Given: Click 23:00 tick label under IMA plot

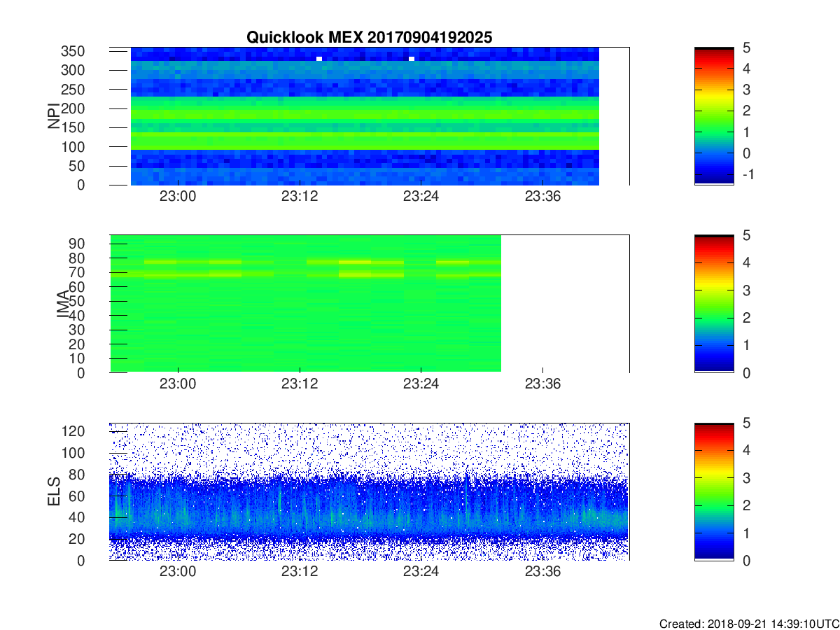Looking at the screenshot, I should [178, 385].
